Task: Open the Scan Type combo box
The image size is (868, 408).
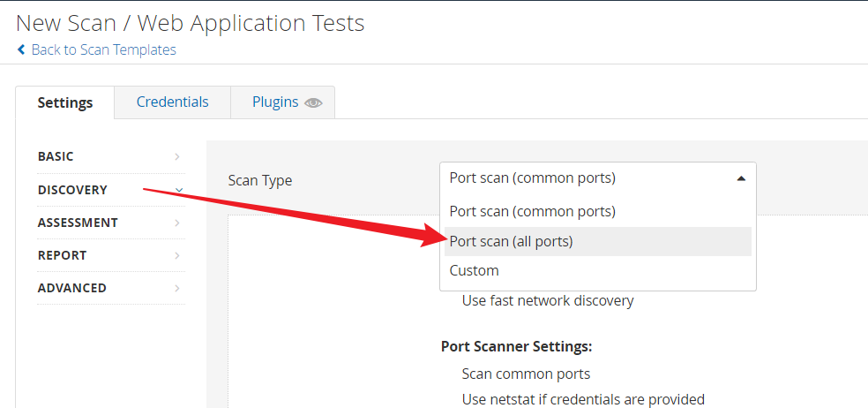Action: (x=596, y=178)
